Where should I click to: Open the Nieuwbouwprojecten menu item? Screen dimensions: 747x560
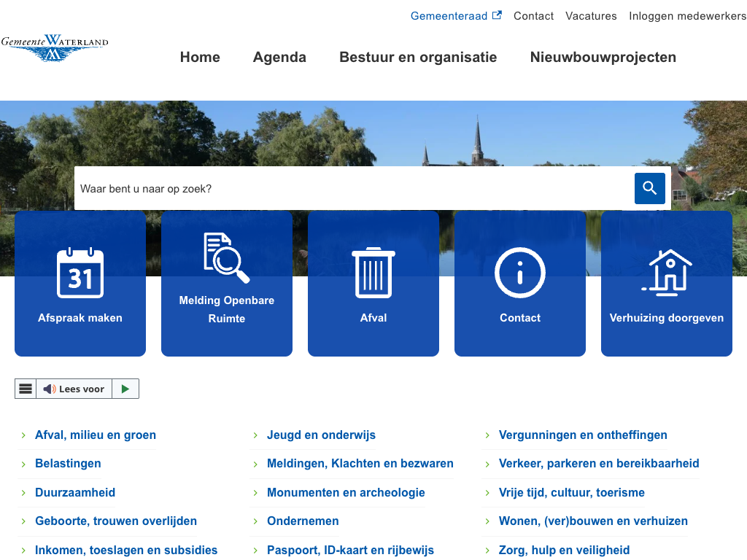(603, 58)
